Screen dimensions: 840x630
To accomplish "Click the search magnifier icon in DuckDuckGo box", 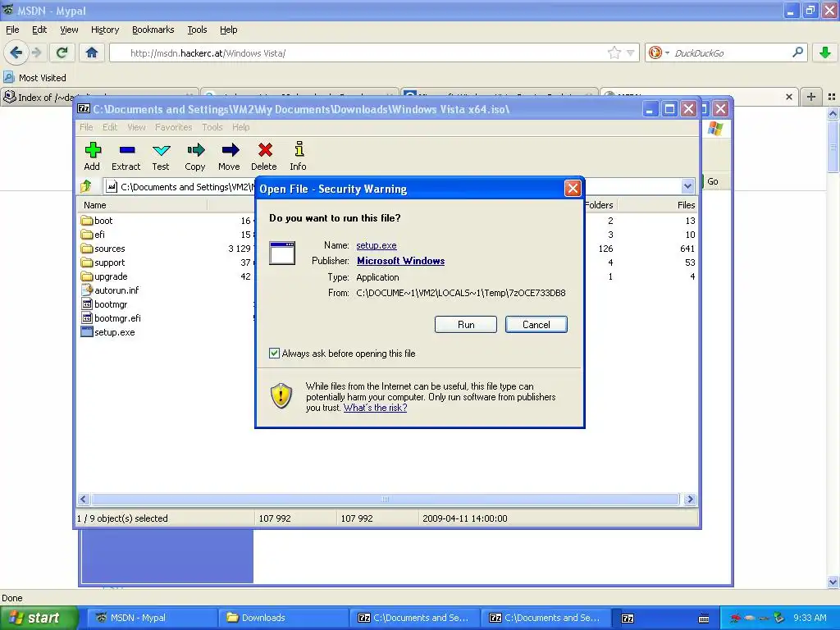I will [x=797, y=52].
